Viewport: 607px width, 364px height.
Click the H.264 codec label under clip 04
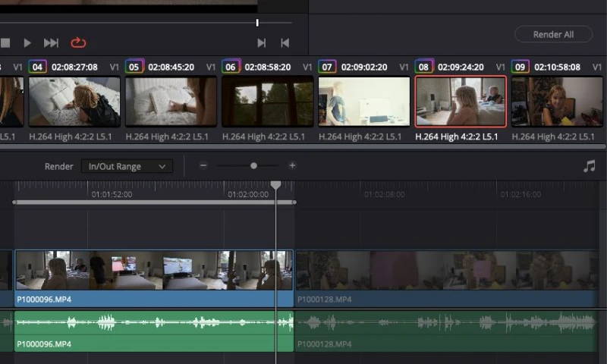coord(71,136)
